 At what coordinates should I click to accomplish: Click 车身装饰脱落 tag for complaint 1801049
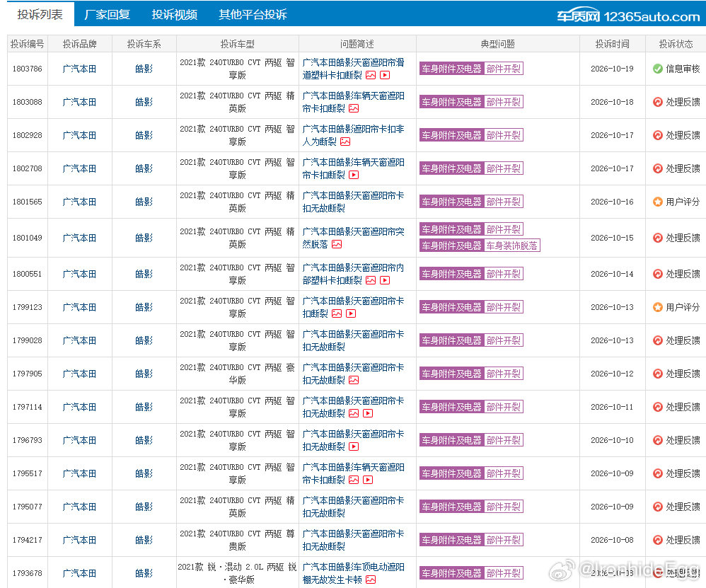click(512, 246)
